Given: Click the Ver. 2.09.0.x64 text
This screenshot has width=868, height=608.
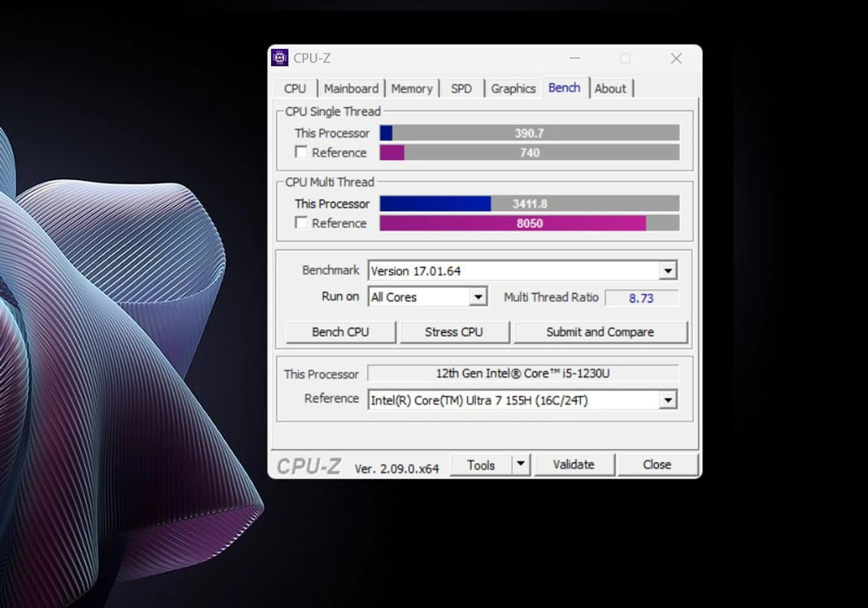Looking at the screenshot, I should coord(396,469).
